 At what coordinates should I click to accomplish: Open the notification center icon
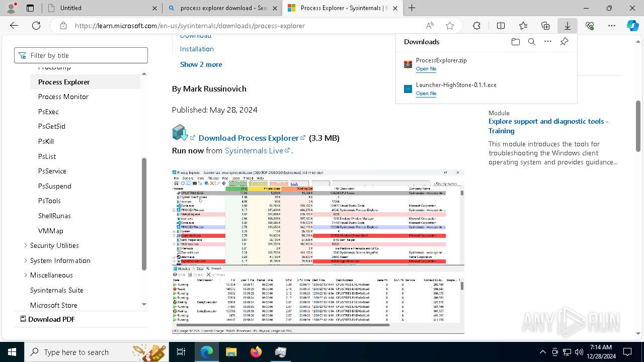click(x=627, y=352)
